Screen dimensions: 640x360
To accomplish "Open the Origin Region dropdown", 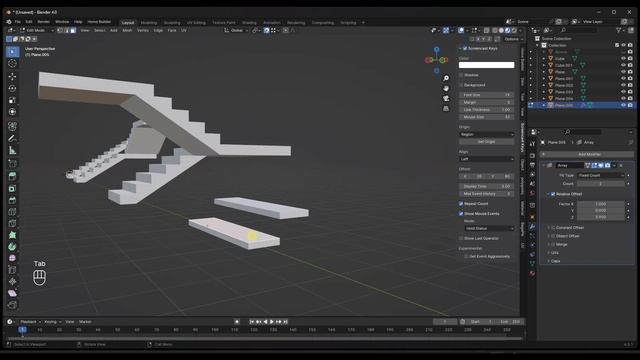I will click(x=487, y=134).
